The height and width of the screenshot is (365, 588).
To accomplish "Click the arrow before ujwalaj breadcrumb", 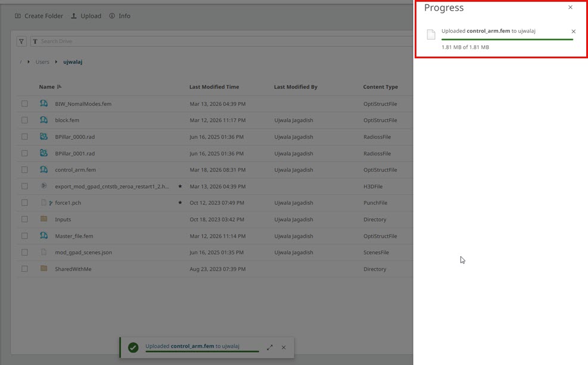I will [57, 62].
